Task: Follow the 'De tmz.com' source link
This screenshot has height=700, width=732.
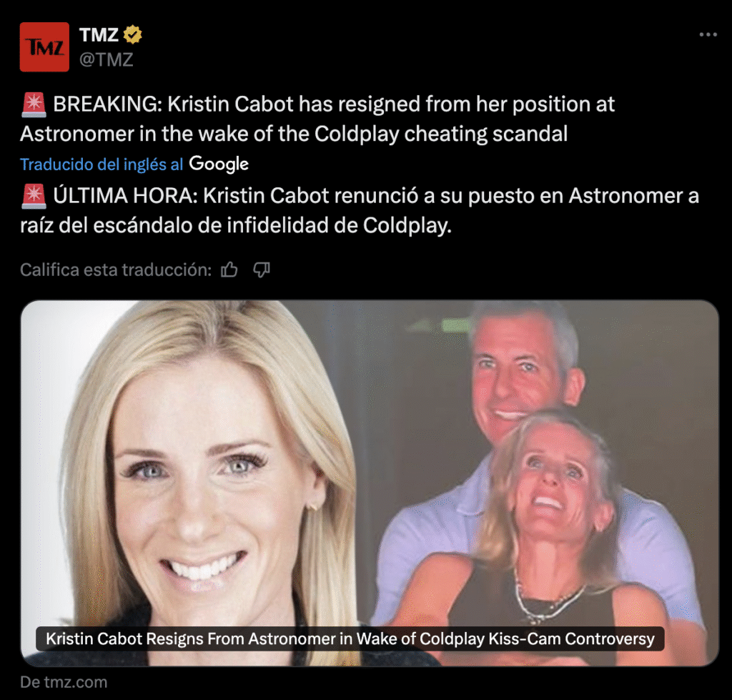Action: coord(64,682)
